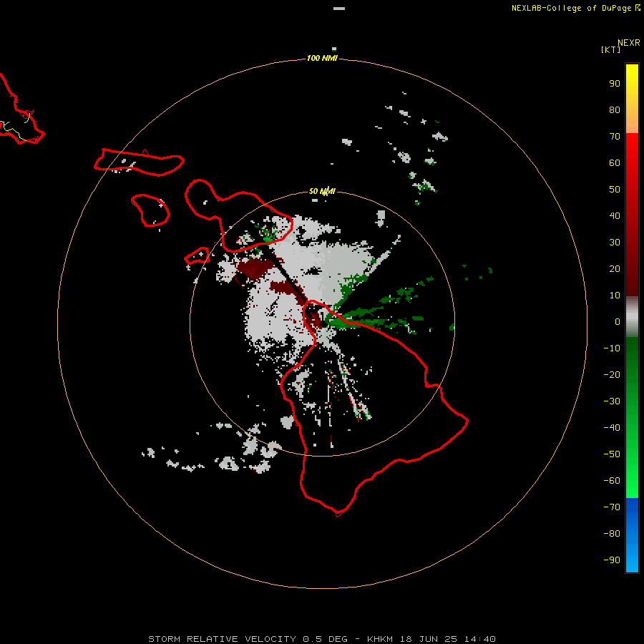Click the 70 value on velocity scale

pyautogui.click(x=615, y=137)
